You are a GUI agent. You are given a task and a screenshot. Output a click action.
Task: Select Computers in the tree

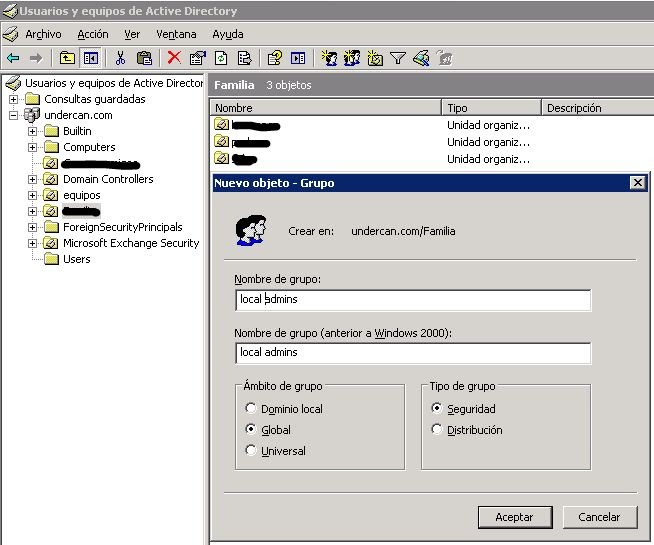tap(89, 147)
